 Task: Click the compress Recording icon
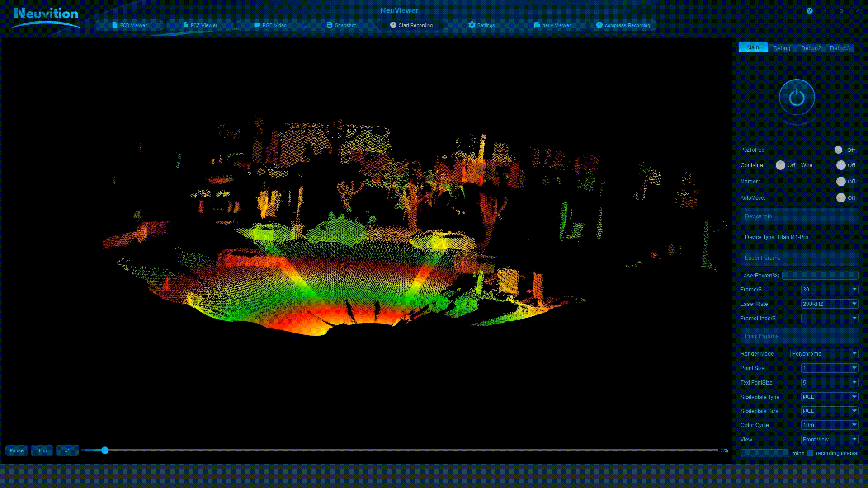point(599,25)
